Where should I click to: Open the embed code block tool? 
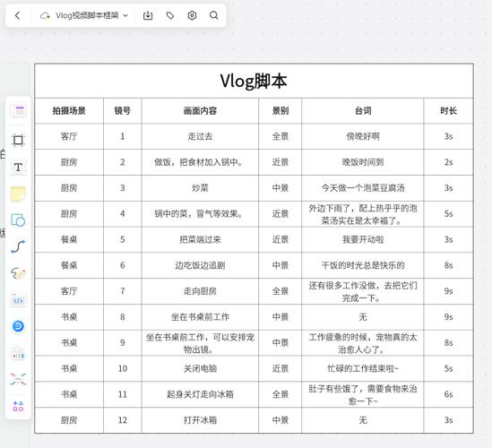coord(18,301)
